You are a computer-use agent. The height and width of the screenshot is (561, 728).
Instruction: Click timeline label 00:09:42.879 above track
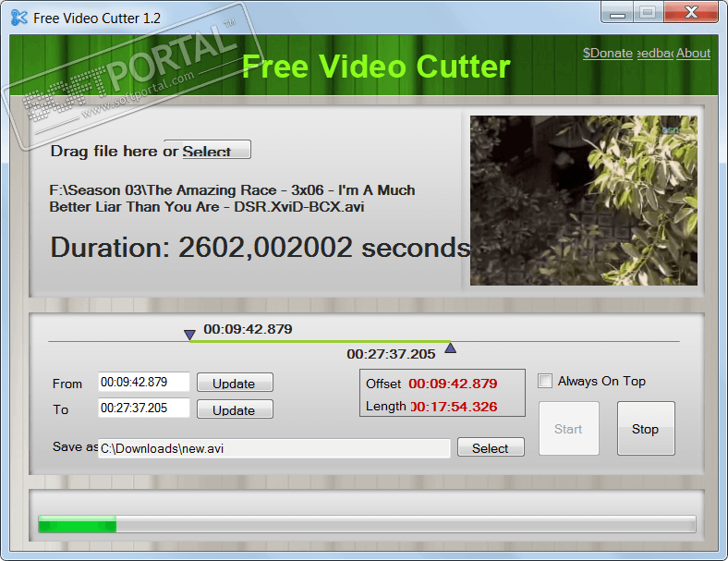point(248,329)
